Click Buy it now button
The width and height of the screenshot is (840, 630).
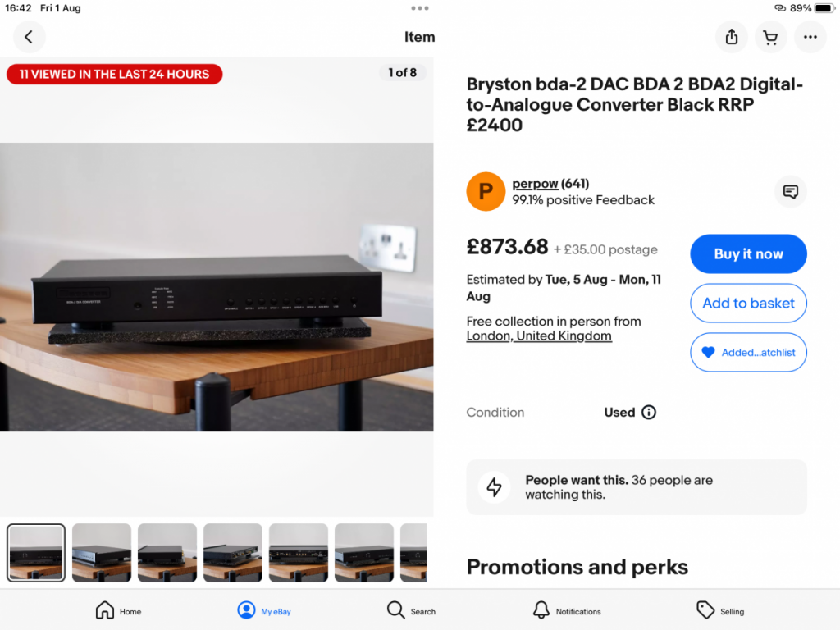(x=748, y=253)
